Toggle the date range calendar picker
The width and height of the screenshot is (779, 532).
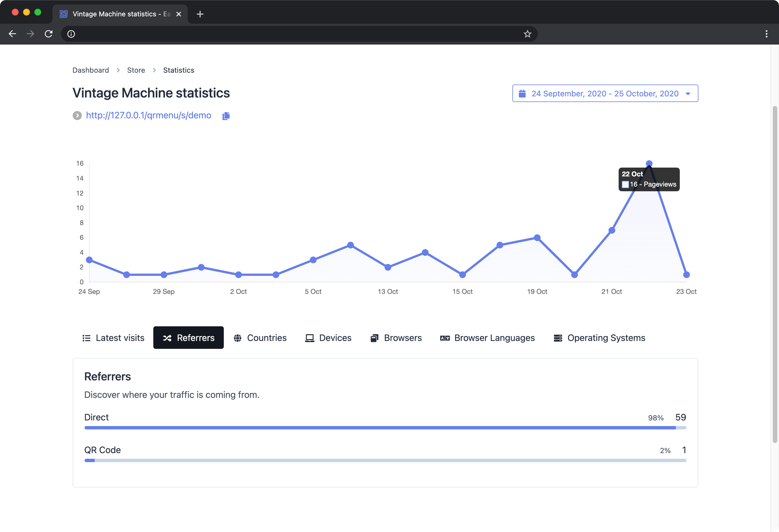605,94
